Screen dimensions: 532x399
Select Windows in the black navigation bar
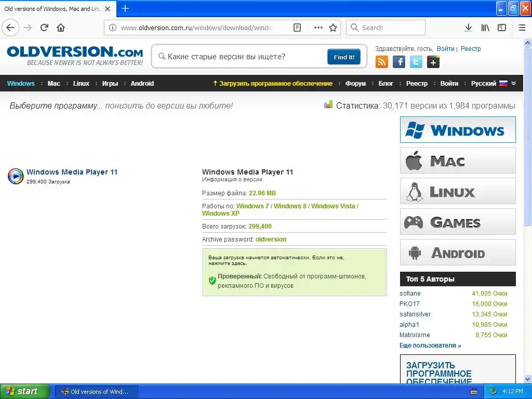pyautogui.click(x=21, y=84)
